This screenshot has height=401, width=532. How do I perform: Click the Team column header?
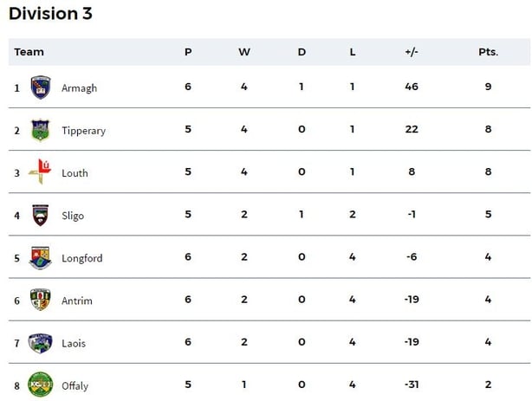(x=29, y=52)
